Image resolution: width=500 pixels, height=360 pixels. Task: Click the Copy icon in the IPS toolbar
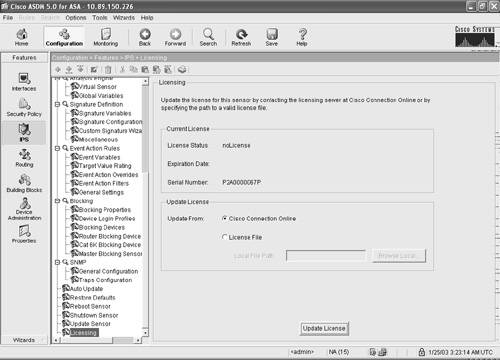coord(133,69)
